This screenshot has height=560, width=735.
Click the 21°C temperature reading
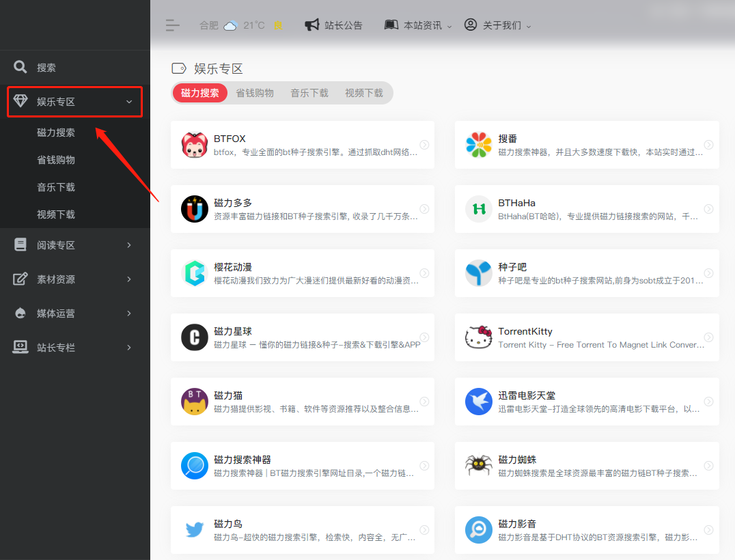click(x=254, y=25)
